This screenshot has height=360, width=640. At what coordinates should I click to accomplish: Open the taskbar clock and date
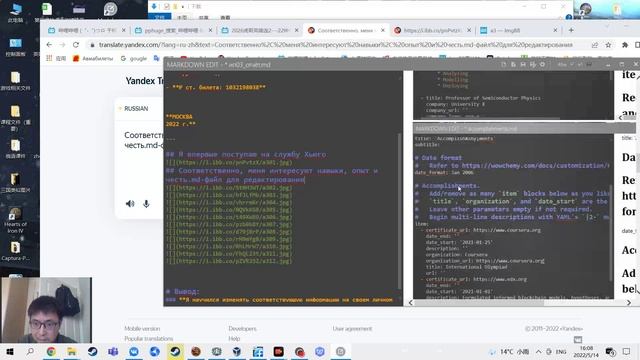(586, 351)
